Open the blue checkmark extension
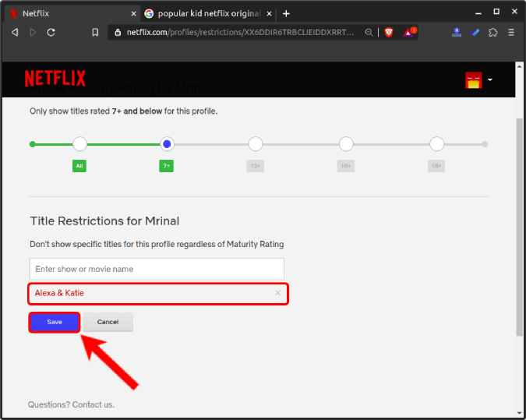Viewport: 526px width, 420px height. coord(475,33)
